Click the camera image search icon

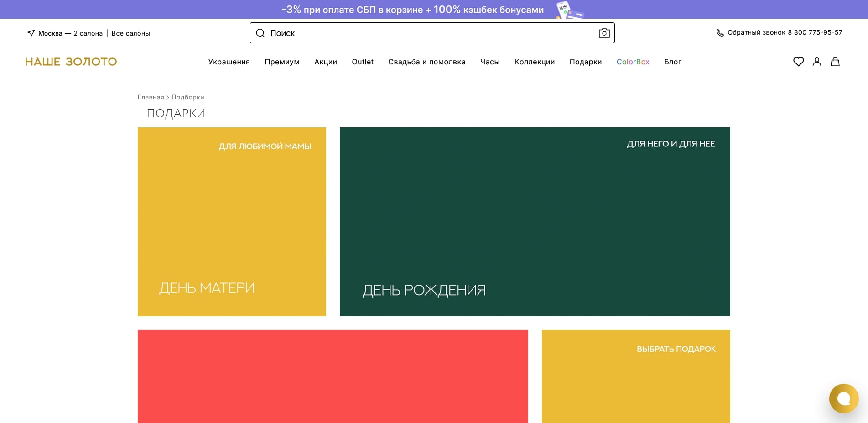[604, 33]
